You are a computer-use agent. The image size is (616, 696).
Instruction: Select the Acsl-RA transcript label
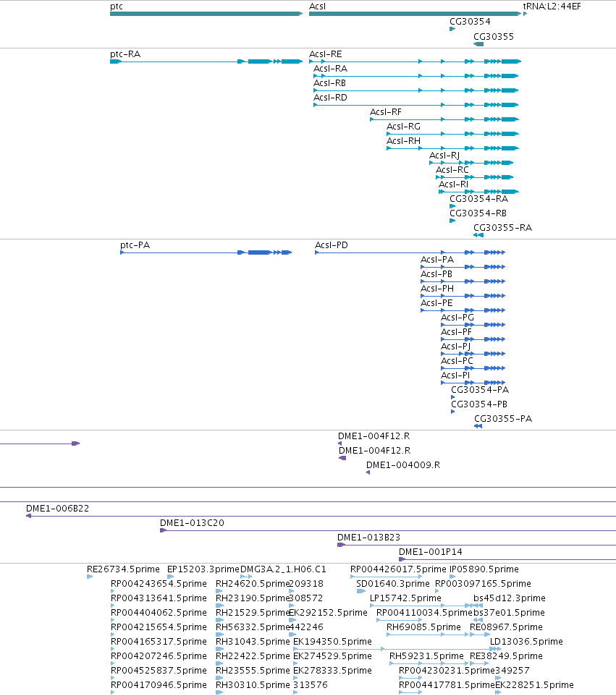pyautogui.click(x=330, y=68)
